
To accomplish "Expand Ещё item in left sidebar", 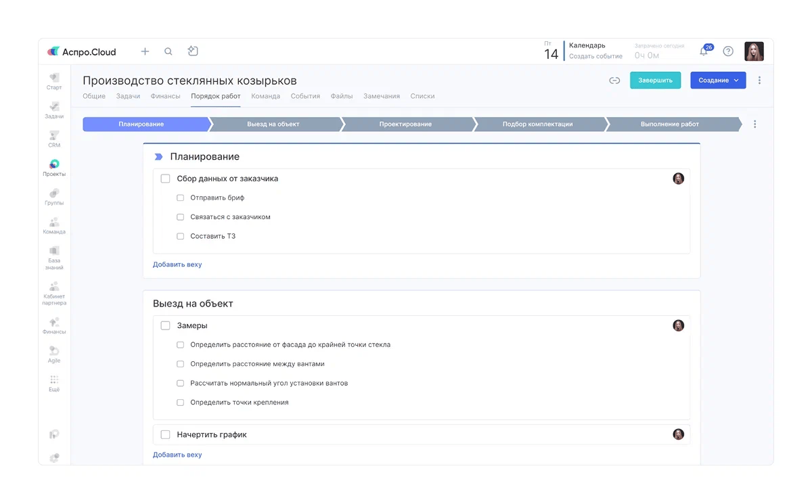I will 54,383.
